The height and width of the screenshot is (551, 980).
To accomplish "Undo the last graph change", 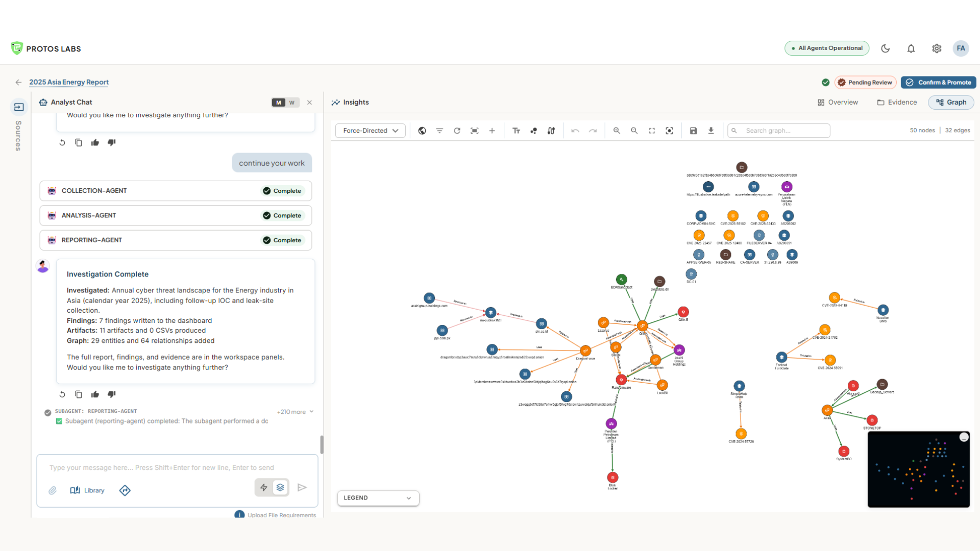I will coord(575,131).
